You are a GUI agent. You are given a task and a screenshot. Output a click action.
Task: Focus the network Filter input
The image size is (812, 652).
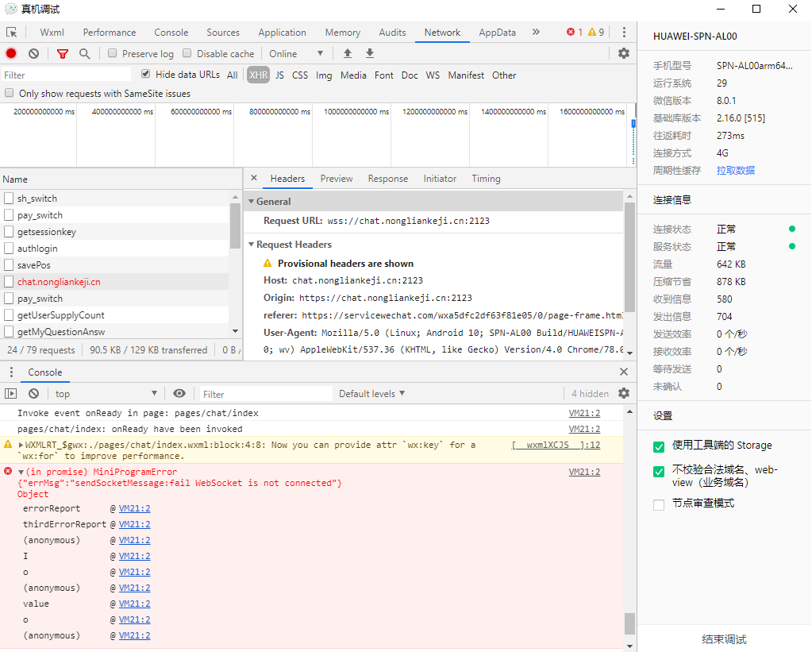pos(66,75)
